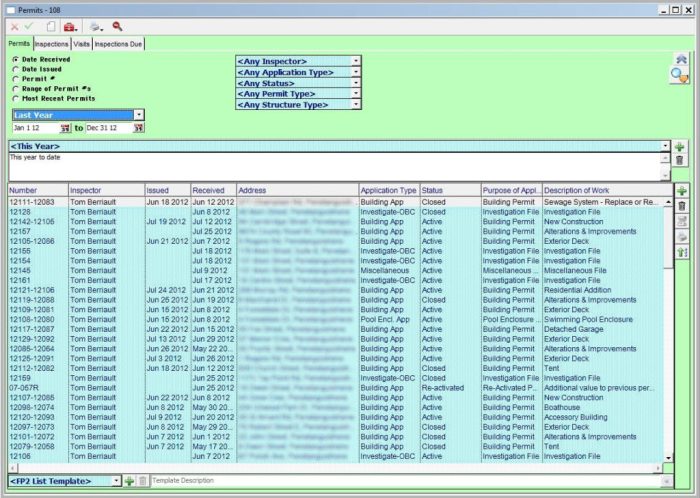Select permit row 07-057R

tap(335, 388)
